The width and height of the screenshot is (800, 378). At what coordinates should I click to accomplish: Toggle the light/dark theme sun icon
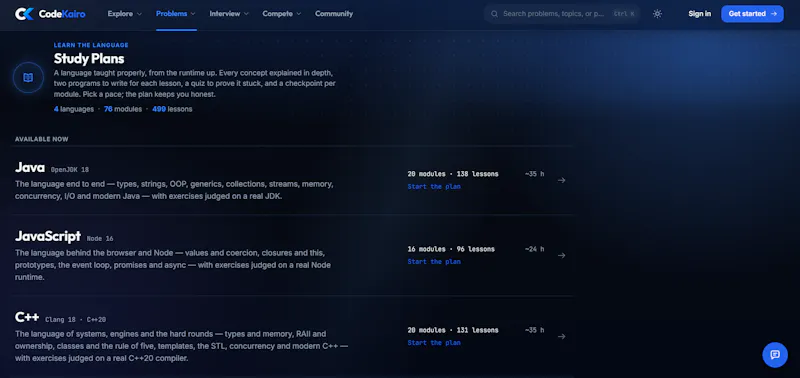pyautogui.click(x=657, y=14)
